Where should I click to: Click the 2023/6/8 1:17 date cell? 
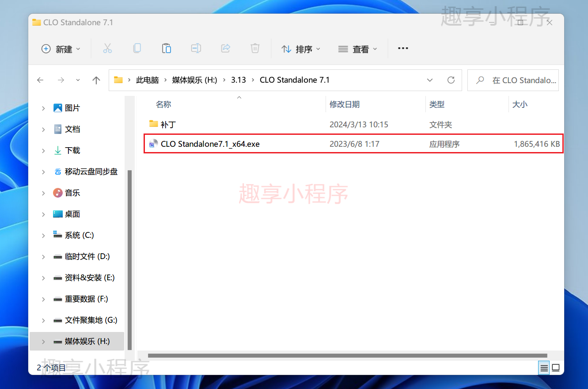point(354,144)
